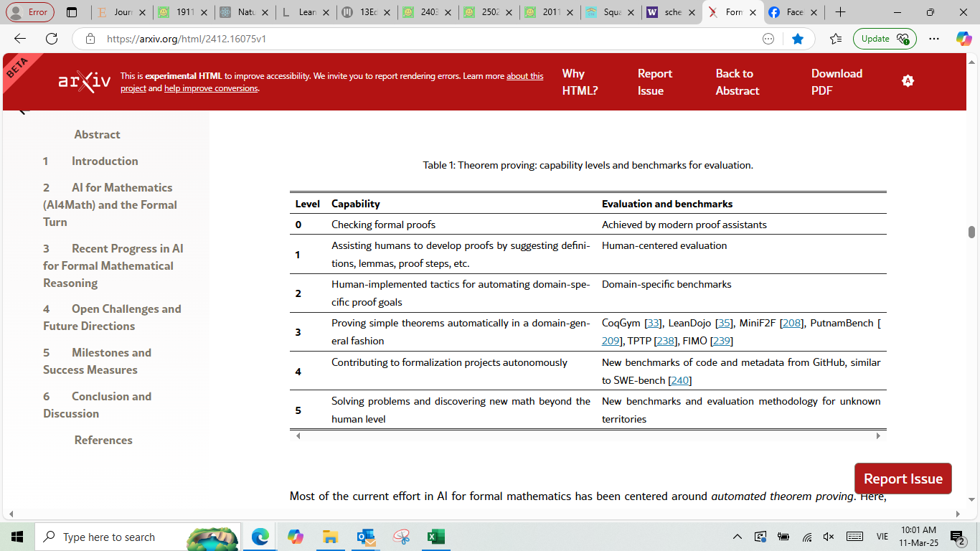Open the touch keyboard tray icon
The height and width of the screenshot is (551, 980).
[x=854, y=537]
